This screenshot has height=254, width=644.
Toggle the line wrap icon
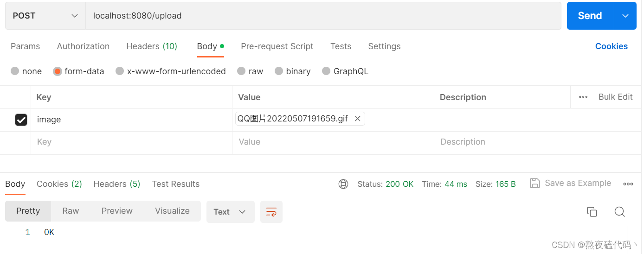point(271,212)
